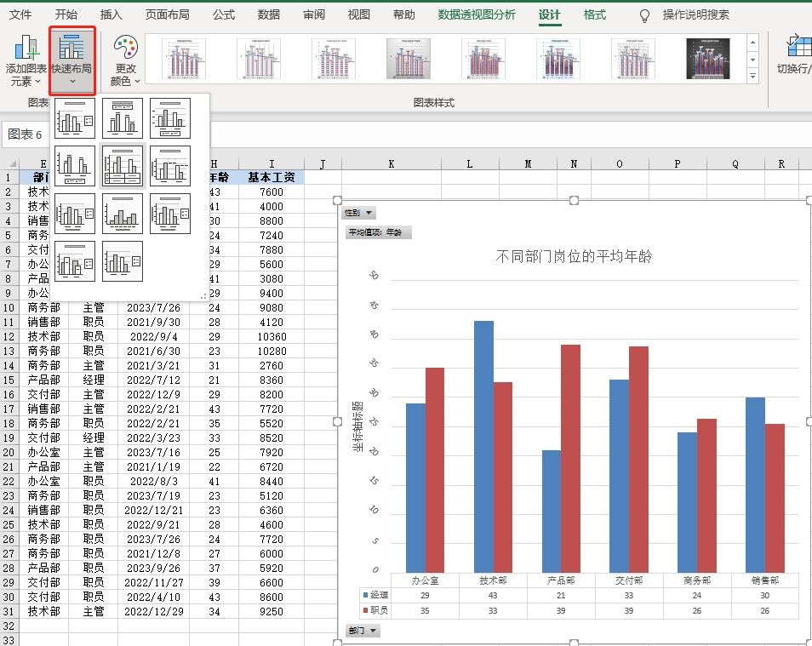Click the 平均值项: 年龄 field button

[x=379, y=232]
